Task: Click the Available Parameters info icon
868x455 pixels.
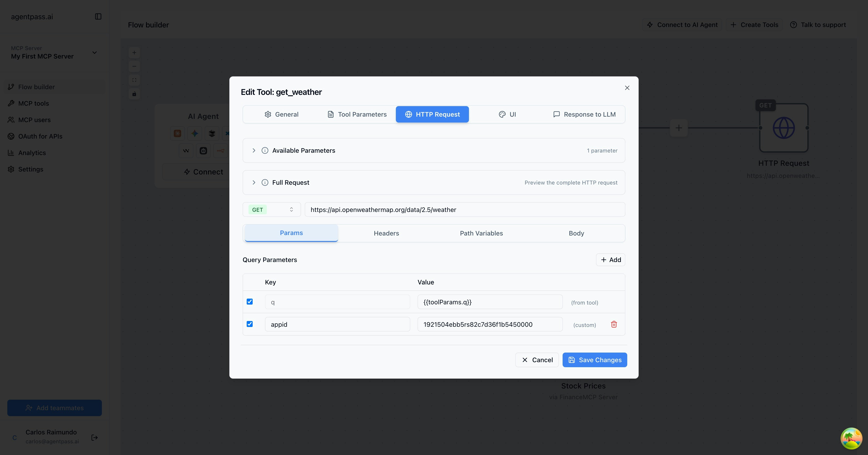Action: pyautogui.click(x=265, y=150)
